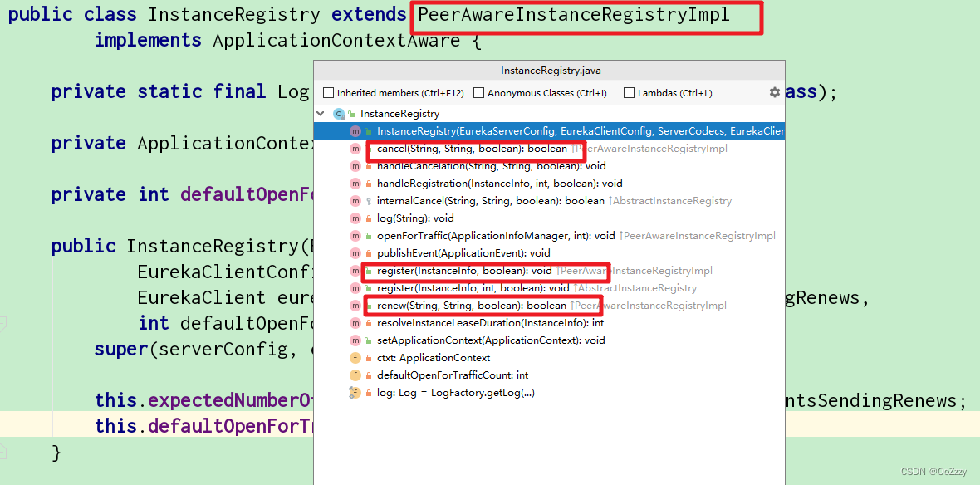The image size is (980, 485).
Task: Select defaultOpenForTrafficCount field entry
Action: [x=453, y=375]
